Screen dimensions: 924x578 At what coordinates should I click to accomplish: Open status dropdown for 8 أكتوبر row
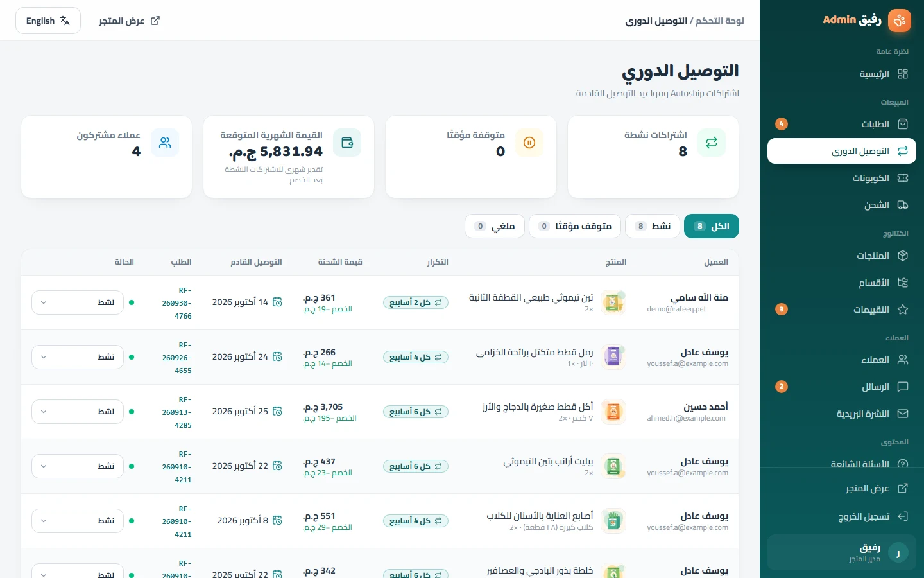[x=78, y=521]
